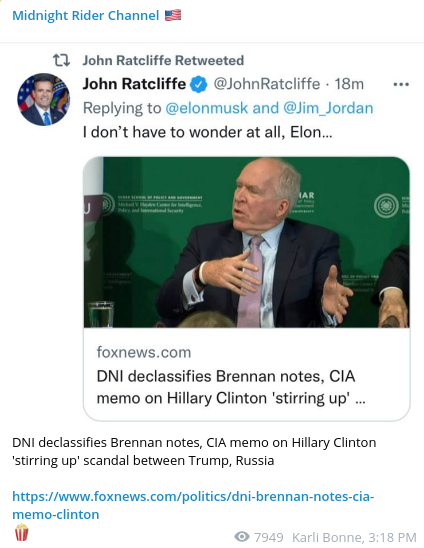Open the foxnews.com politics article URL

coord(193,505)
